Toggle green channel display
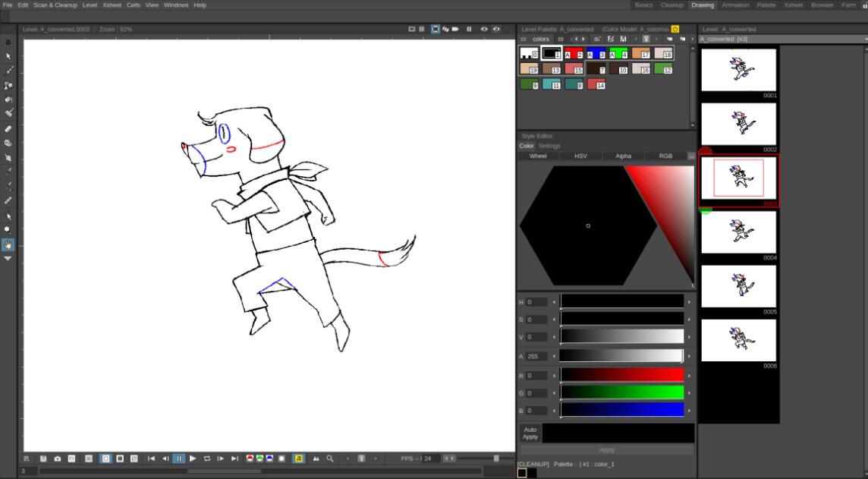Viewport: 868px width, 479px height. click(259, 459)
